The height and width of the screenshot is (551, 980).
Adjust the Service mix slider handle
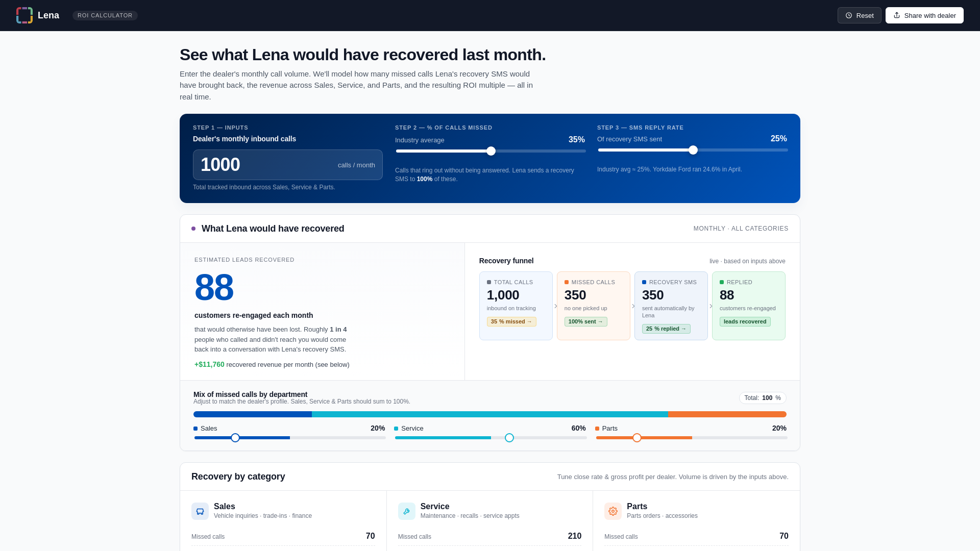(509, 438)
